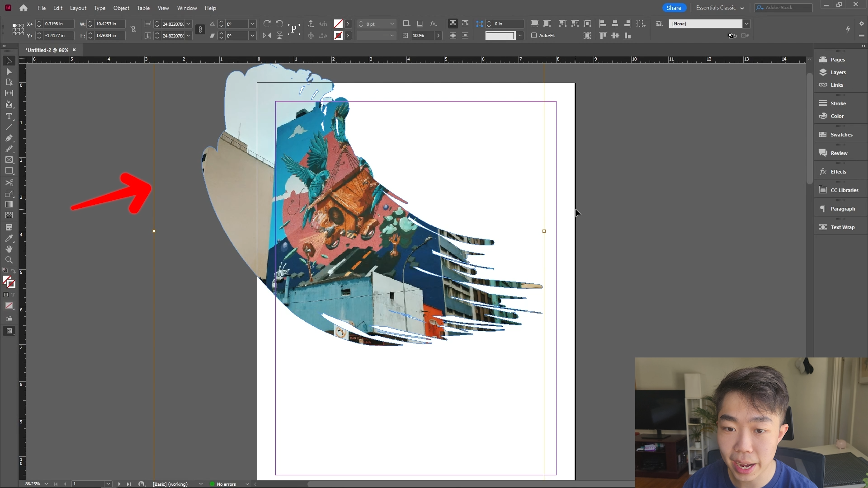Select the Eyedropper tool
The width and height of the screenshot is (868, 488).
tap(9, 238)
